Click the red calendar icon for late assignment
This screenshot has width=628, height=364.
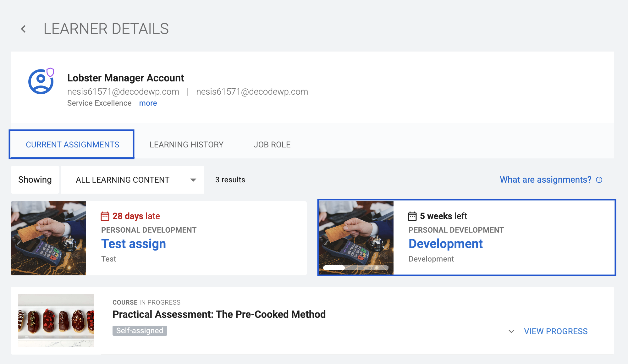coord(105,216)
